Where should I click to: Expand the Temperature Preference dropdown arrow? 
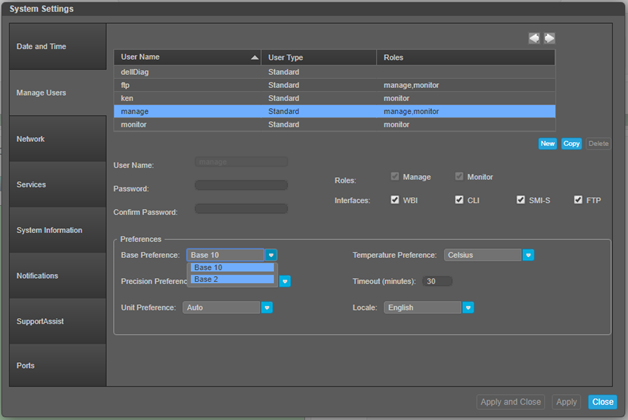[528, 255]
